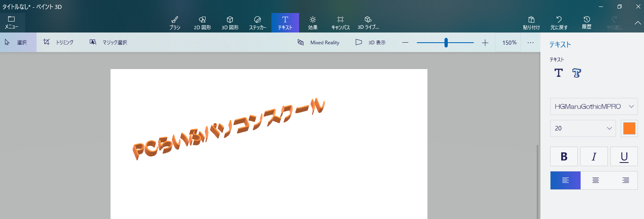Screen dimensions: 644x219
Task: Click the zoom slider handle
Action: click(x=446, y=43)
